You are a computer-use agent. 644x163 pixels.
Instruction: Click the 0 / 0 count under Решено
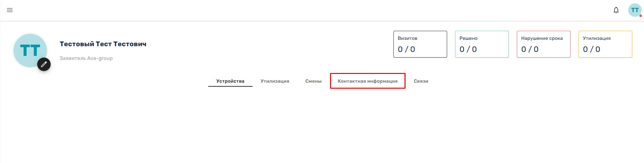coord(468,49)
